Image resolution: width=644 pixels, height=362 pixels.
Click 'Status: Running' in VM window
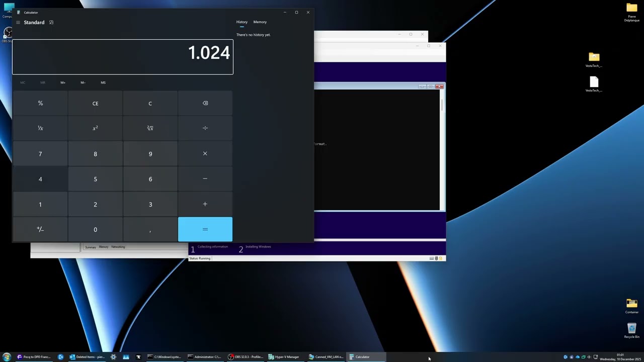point(200,258)
